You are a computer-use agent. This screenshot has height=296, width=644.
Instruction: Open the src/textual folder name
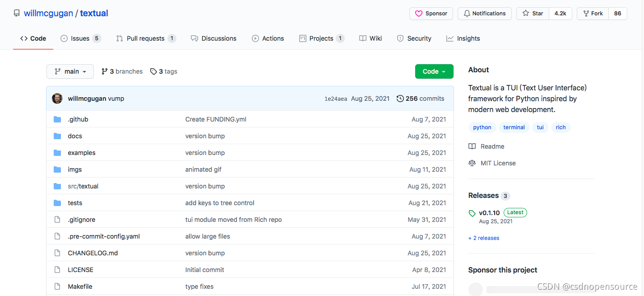pyautogui.click(x=83, y=186)
